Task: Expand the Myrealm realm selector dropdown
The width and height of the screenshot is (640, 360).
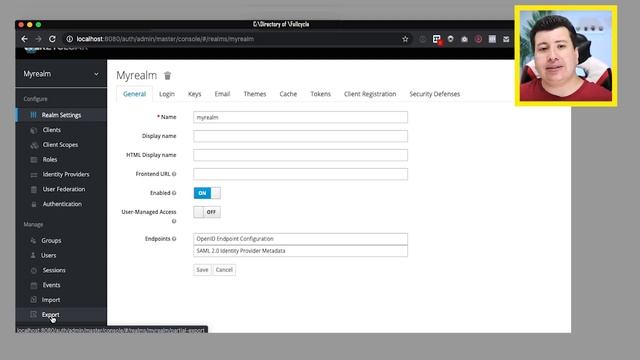Action: pyautogui.click(x=61, y=74)
